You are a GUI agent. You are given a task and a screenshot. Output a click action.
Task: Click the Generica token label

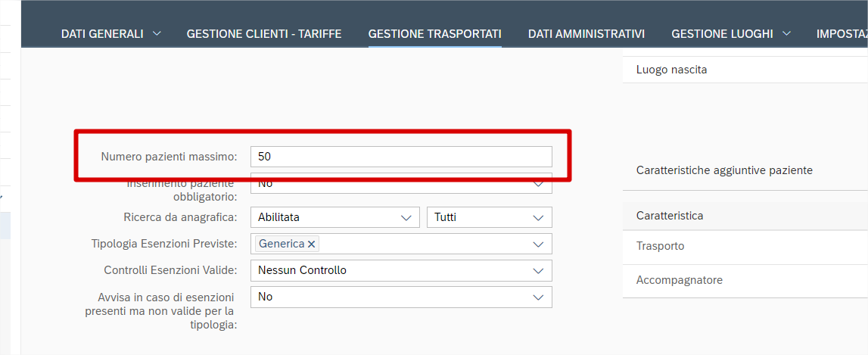click(282, 244)
